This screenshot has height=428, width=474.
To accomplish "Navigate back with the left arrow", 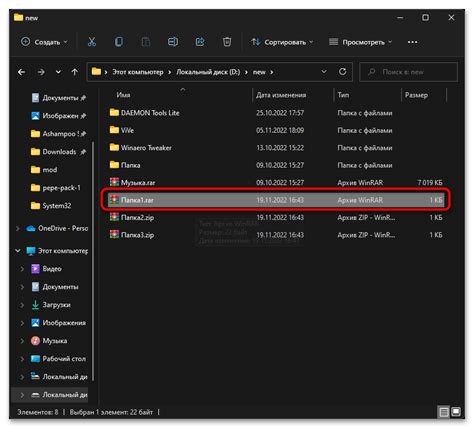I will (x=22, y=72).
